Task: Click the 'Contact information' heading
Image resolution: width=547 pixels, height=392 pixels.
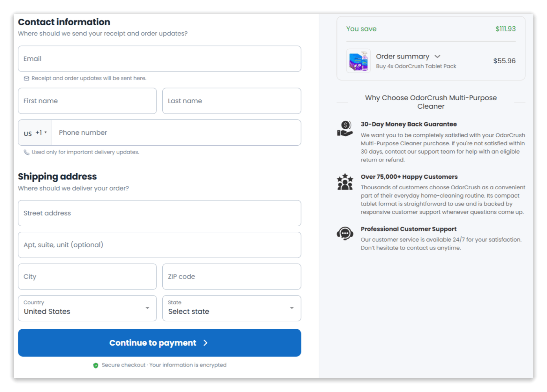Action: [x=64, y=22]
